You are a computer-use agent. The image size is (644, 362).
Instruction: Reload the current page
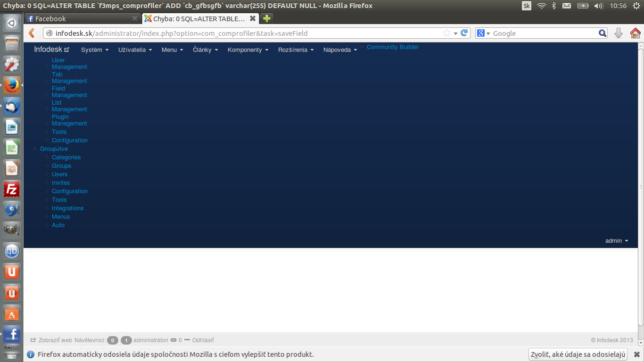tap(464, 33)
